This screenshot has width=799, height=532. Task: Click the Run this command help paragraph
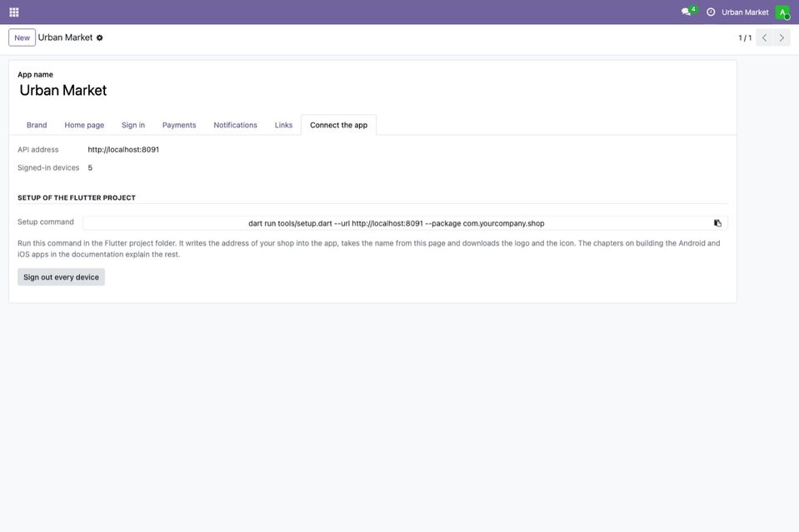point(369,249)
